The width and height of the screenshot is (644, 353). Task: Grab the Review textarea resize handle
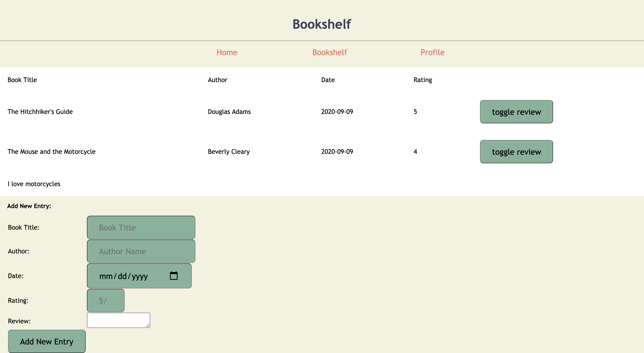coord(148,325)
